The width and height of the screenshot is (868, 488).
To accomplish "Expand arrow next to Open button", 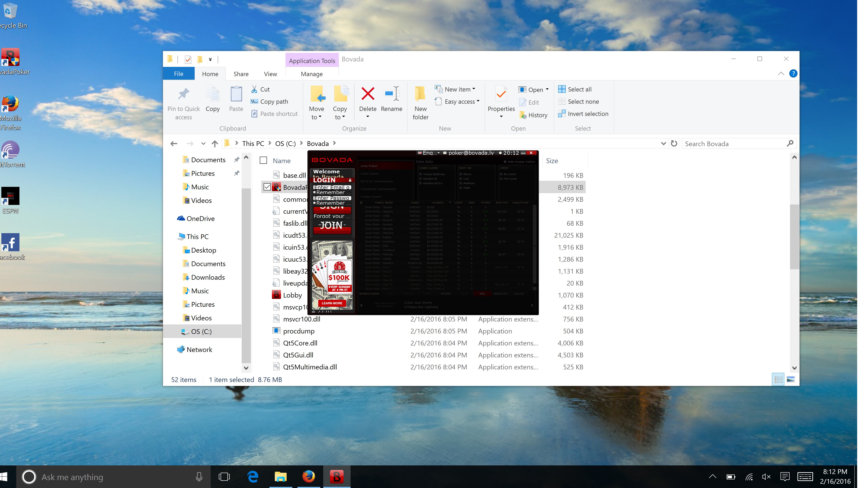I will (x=547, y=89).
